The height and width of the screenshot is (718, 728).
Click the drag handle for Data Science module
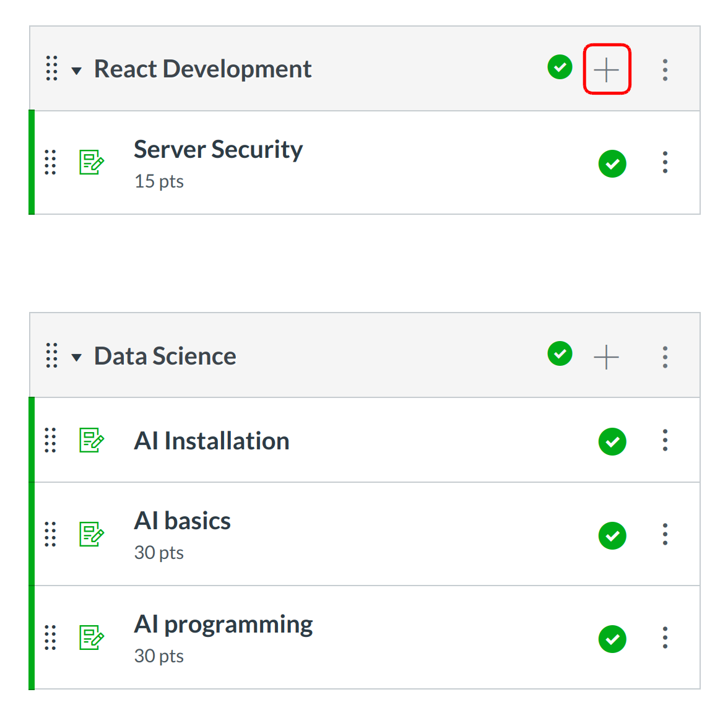tap(52, 356)
